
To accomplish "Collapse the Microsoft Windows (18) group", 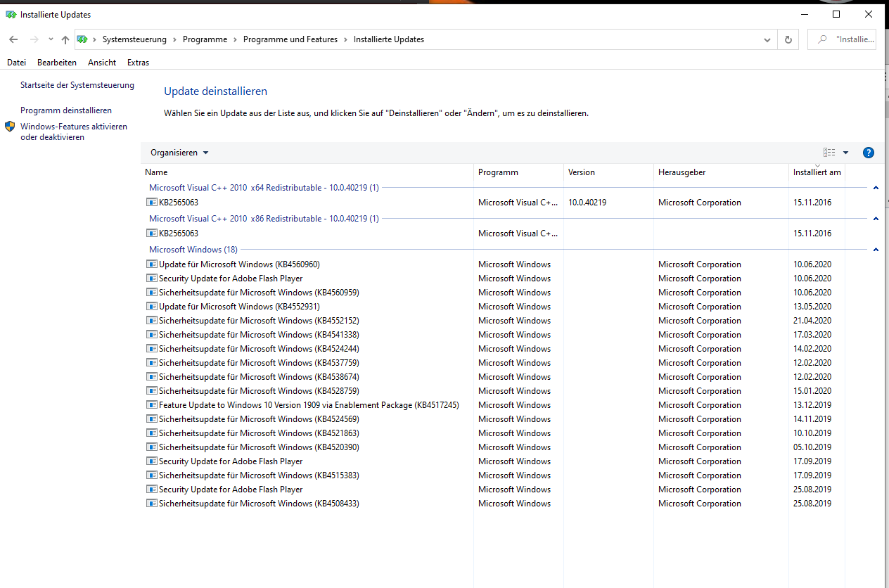I will coord(876,250).
